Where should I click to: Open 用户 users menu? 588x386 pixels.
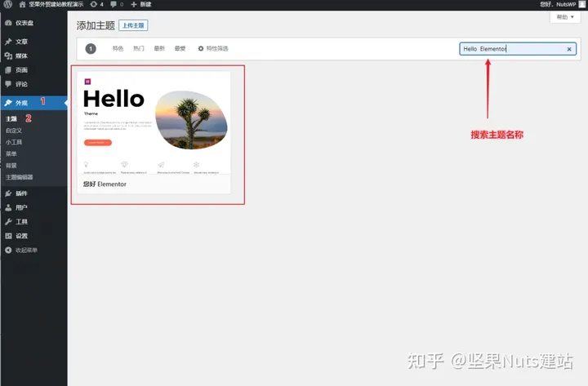pos(33,207)
